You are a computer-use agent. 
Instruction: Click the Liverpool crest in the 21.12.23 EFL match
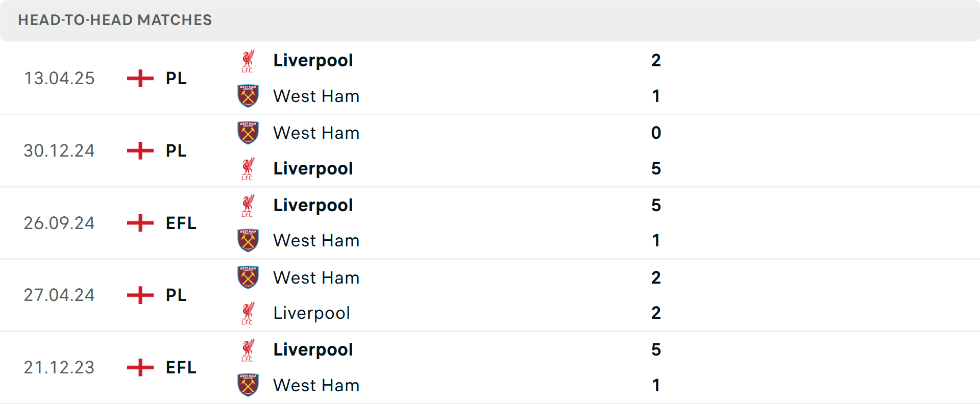click(x=249, y=349)
